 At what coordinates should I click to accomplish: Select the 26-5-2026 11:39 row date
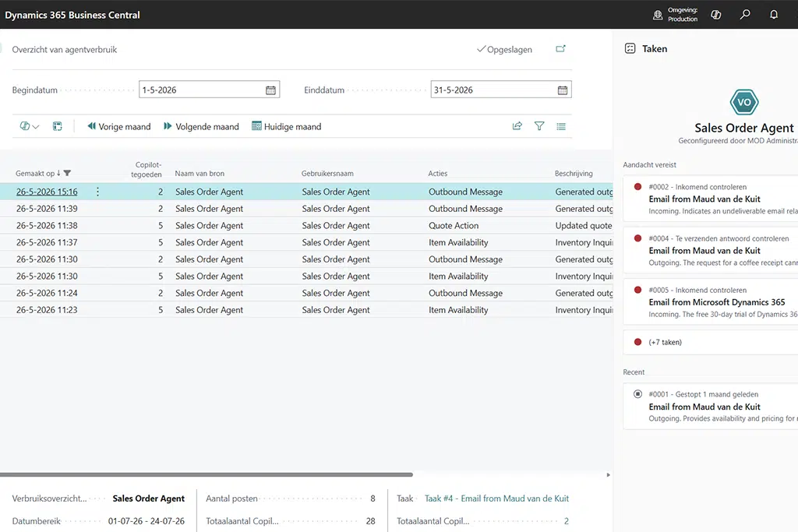[x=47, y=209]
